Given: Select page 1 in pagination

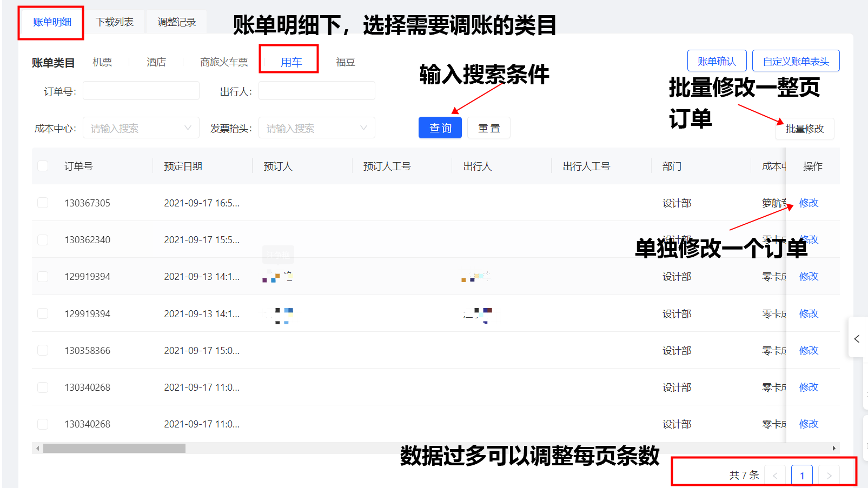Looking at the screenshot, I should click(x=802, y=476).
